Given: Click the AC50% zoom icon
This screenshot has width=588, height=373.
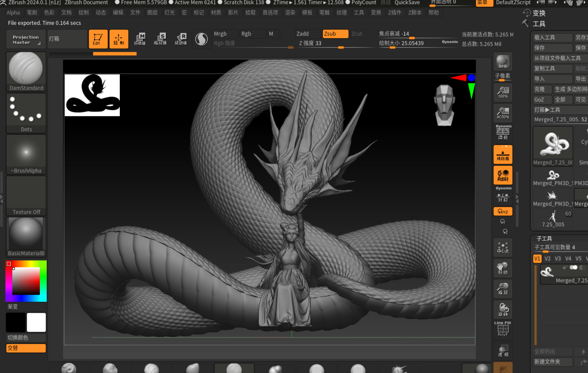Looking at the screenshot, I should click(503, 113).
